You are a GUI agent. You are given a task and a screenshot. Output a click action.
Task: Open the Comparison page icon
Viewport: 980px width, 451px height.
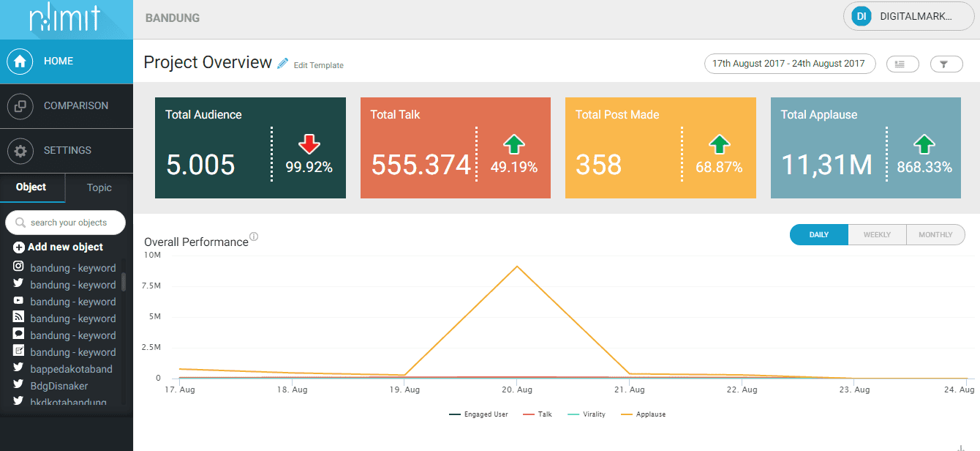20,106
